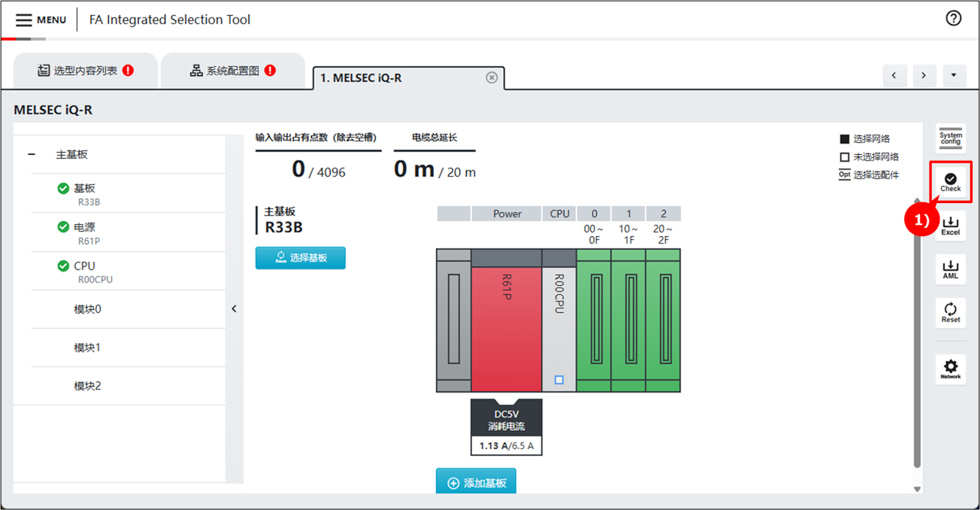Click the Check configuration icon
Screen dimensions: 980x510
(950, 181)
